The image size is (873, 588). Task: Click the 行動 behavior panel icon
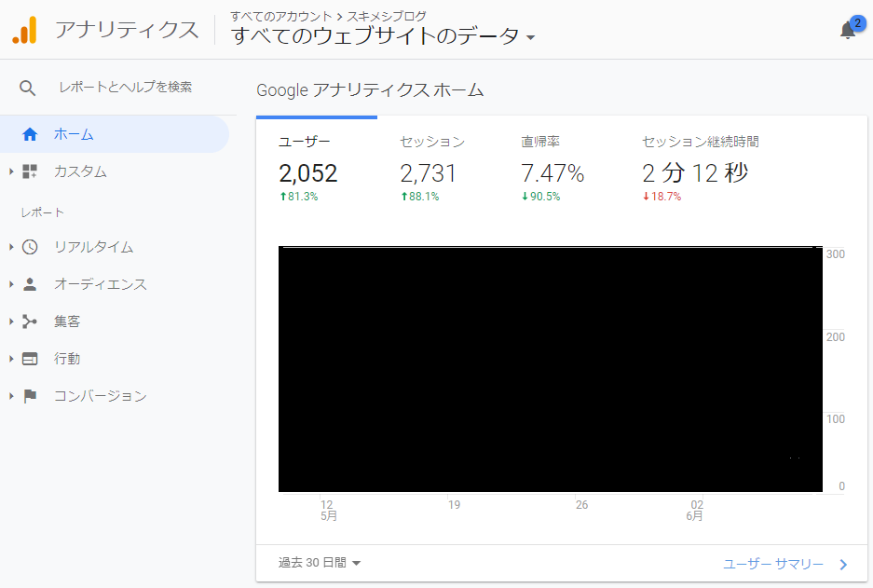(30, 359)
